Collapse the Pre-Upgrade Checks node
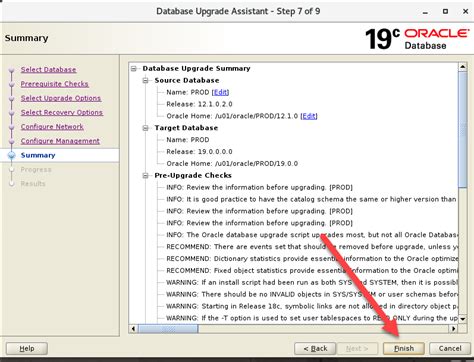Screen dimensions: 474x362 click(146, 176)
